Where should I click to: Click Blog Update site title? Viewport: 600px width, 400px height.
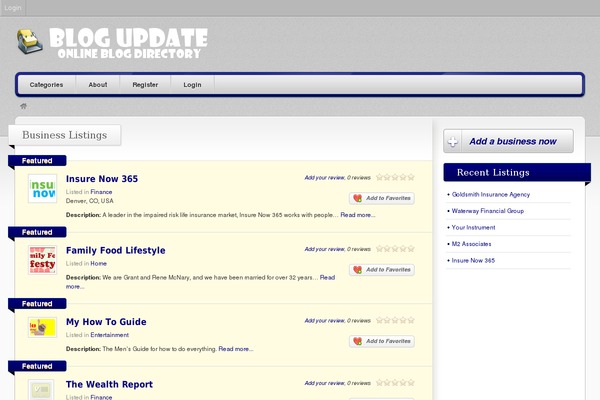point(129,42)
